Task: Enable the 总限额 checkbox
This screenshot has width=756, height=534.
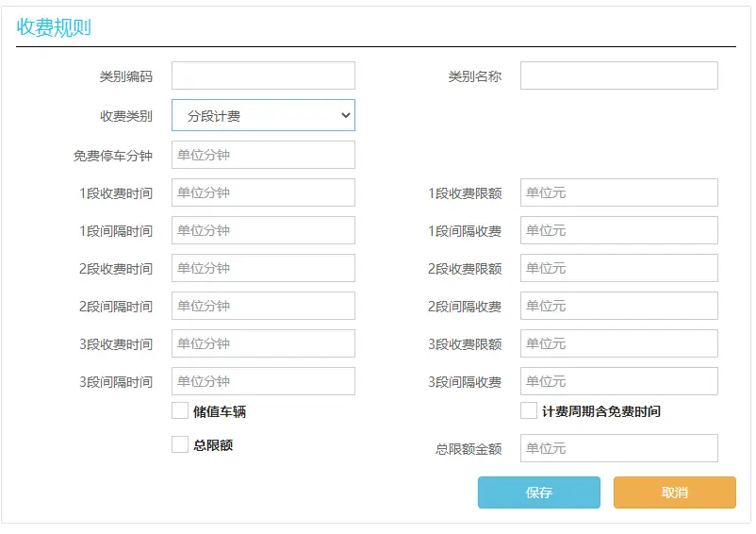Action: (x=180, y=444)
